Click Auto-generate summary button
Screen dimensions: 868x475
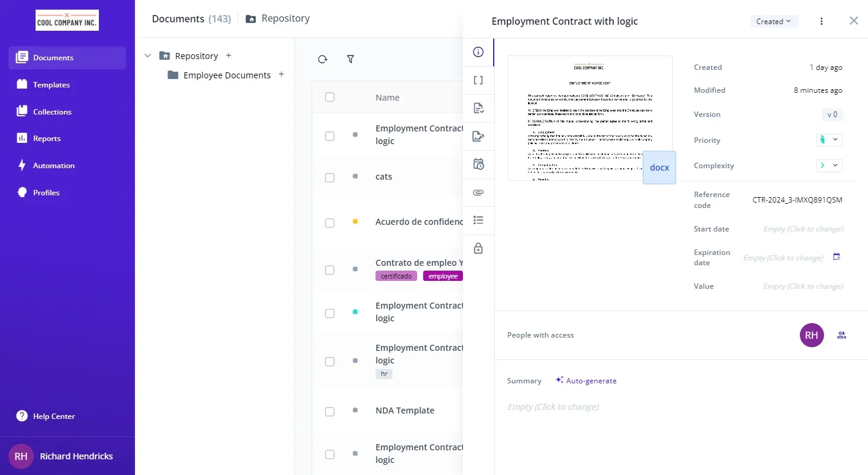pyautogui.click(x=586, y=380)
